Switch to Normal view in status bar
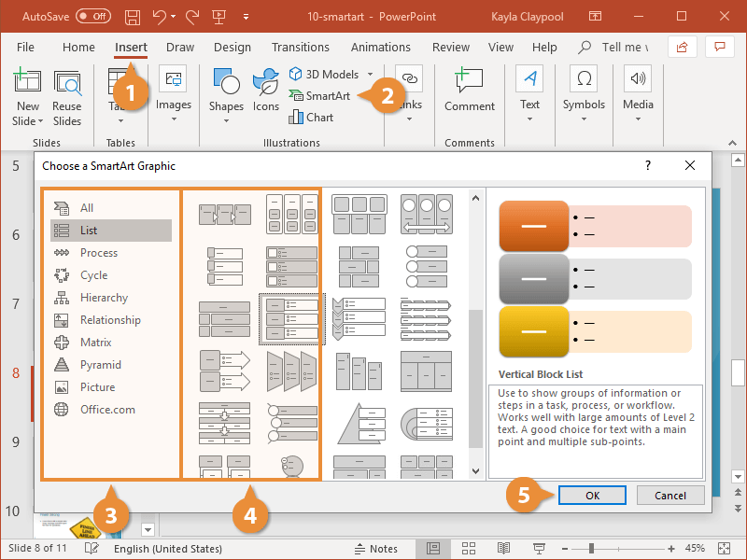Image resolution: width=747 pixels, height=560 pixels. pos(433,549)
